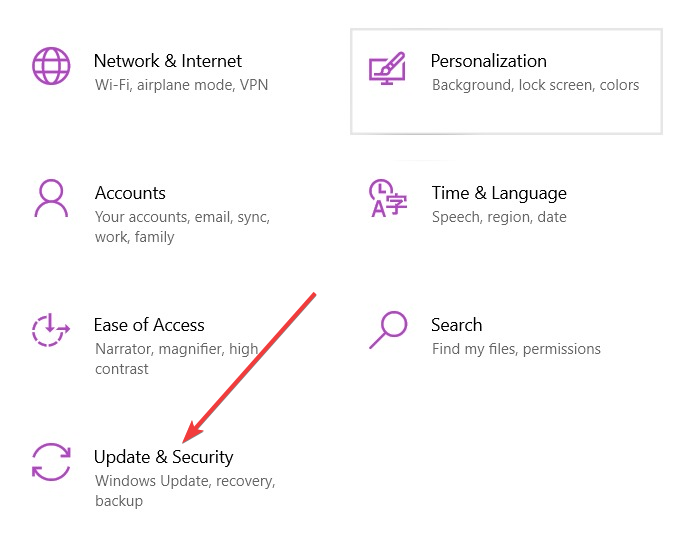Screen dimensions: 691x556
Task: Click the Search magnifying glass icon
Action: 388,329
